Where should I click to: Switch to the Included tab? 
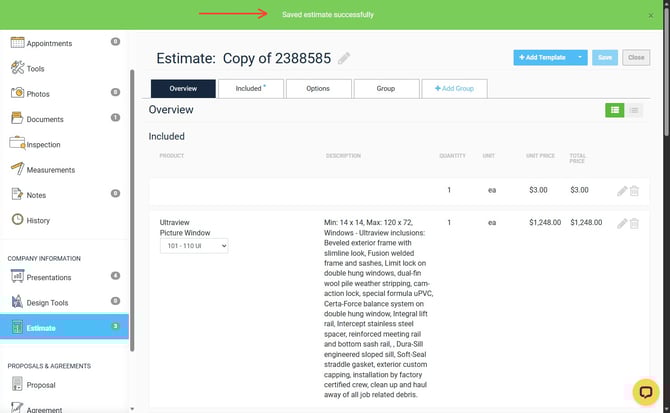[x=250, y=89]
